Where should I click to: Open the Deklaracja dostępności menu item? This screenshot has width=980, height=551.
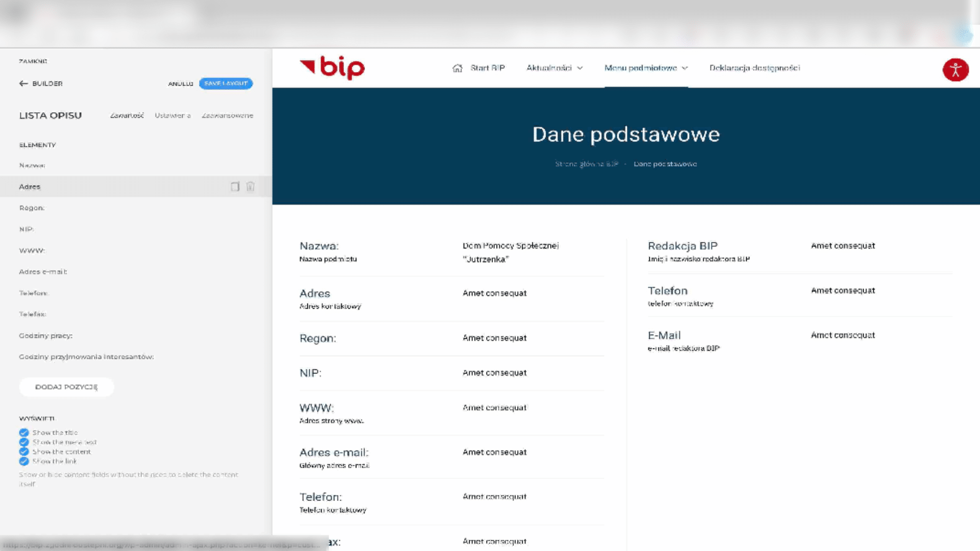pos(755,68)
